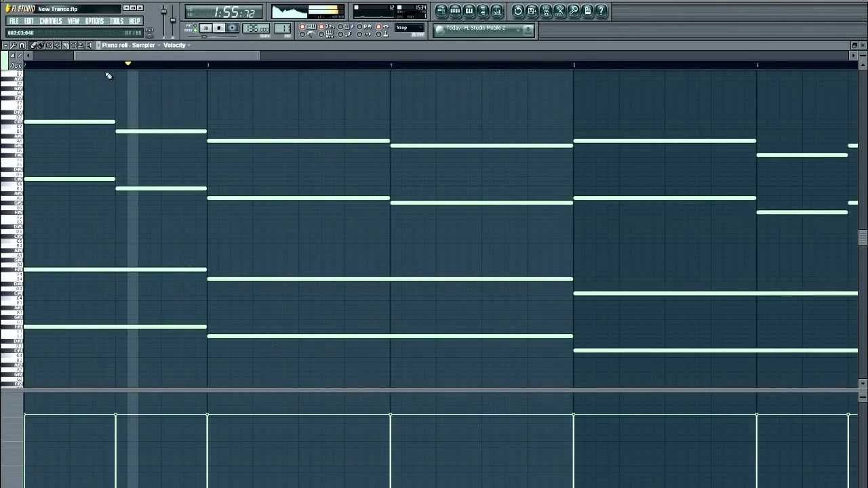868x488 pixels.
Task: Select the Select tool in piano roll
Action: coord(73,45)
